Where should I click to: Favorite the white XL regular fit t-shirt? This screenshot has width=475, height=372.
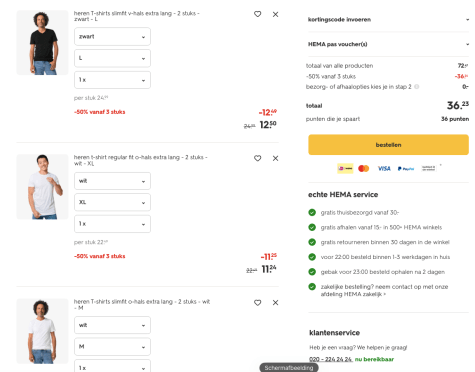click(257, 158)
